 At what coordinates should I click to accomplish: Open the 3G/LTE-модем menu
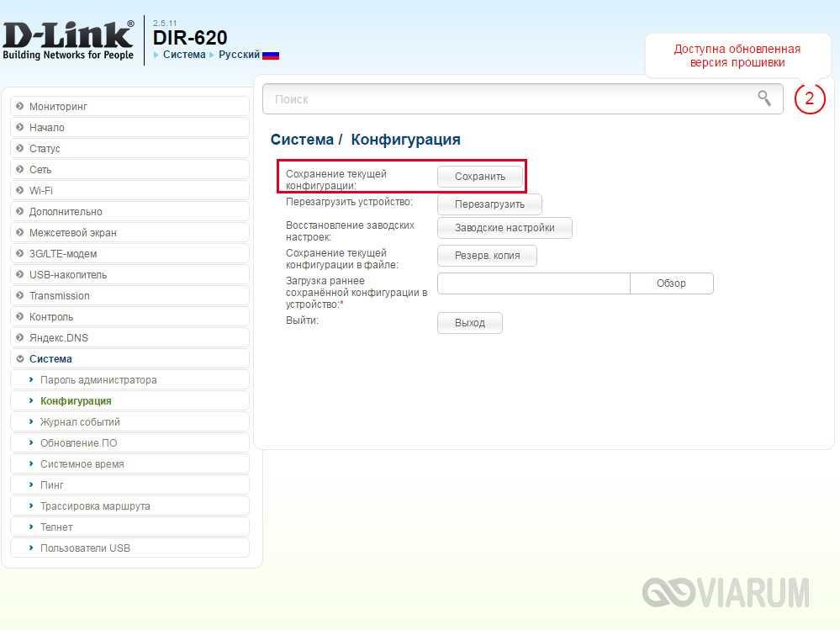pyautogui.click(x=62, y=254)
